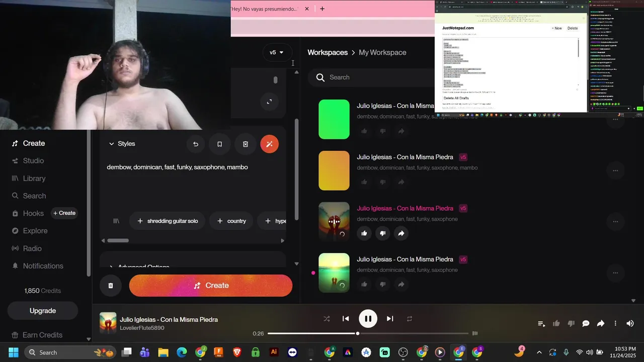Toggle shuffle in the player
The height and width of the screenshot is (362, 644).
(x=327, y=319)
